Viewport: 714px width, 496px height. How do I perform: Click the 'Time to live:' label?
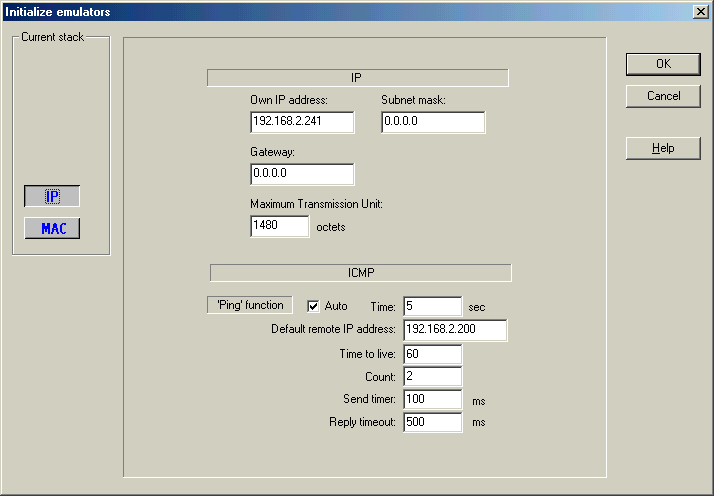coord(367,354)
